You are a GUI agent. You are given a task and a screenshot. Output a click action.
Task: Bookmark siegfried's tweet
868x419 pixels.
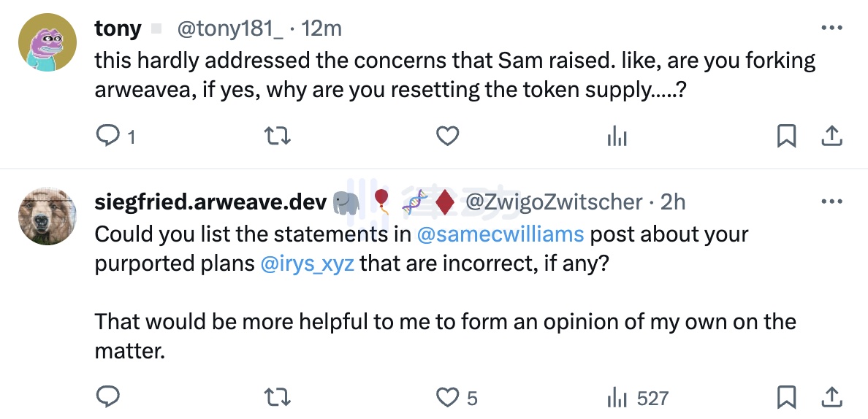(x=786, y=397)
